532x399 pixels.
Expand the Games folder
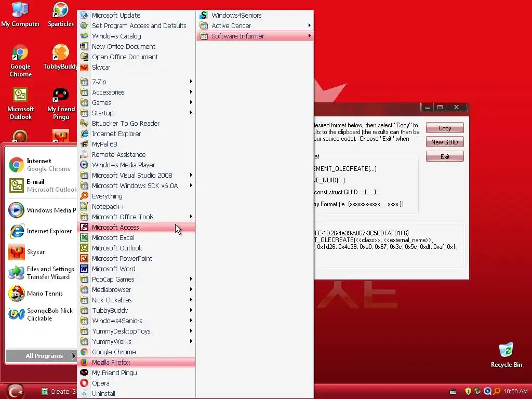pyautogui.click(x=137, y=102)
